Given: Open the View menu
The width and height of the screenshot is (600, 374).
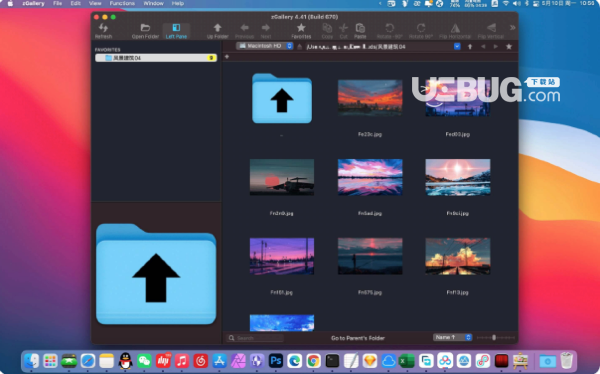Looking at the screenshot, I should coord(95,3).
